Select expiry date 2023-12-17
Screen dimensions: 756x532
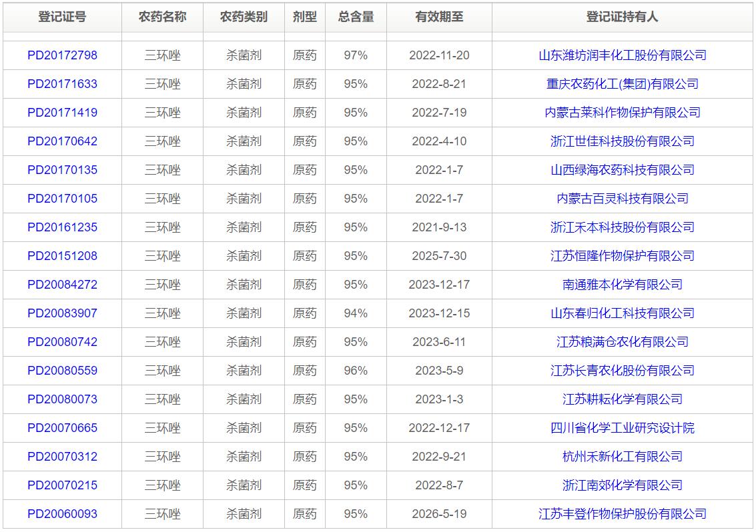(x=439, y=285)
